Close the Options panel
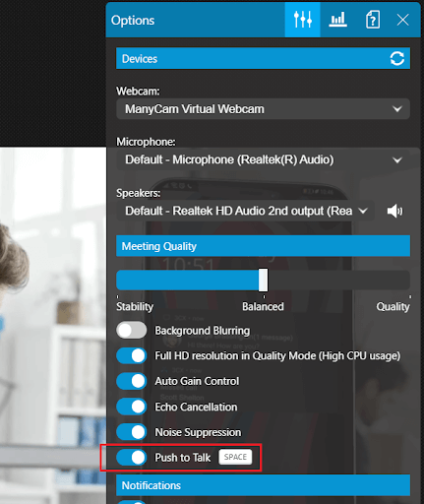 pyautogui.click(x=402, y=20)
